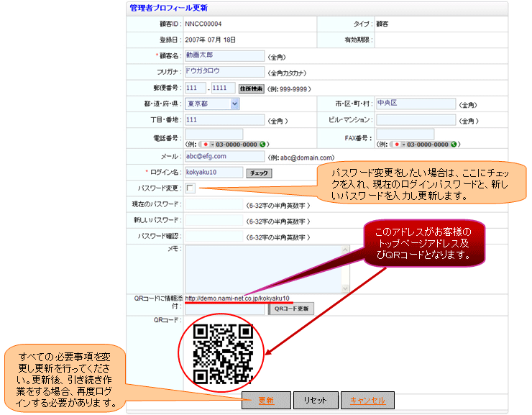Click the registration date 2007年 07月 18日
532x415 pixels.
pos(211,40)
